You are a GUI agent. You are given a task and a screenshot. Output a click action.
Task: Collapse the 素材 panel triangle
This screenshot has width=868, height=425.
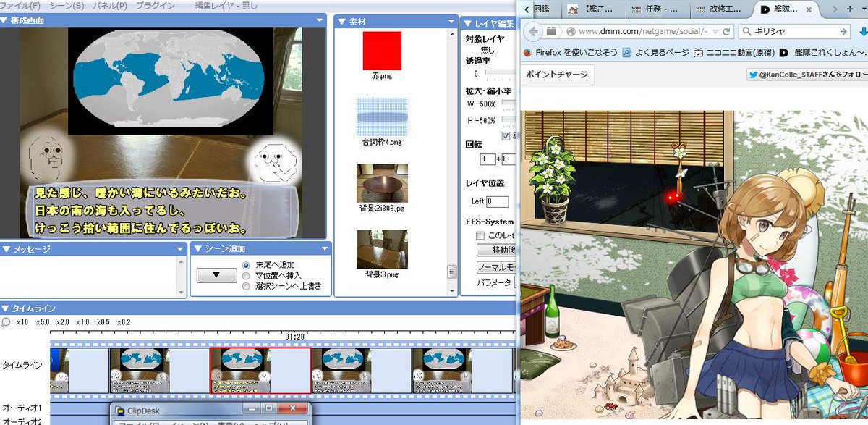click(x=343, y=22)
